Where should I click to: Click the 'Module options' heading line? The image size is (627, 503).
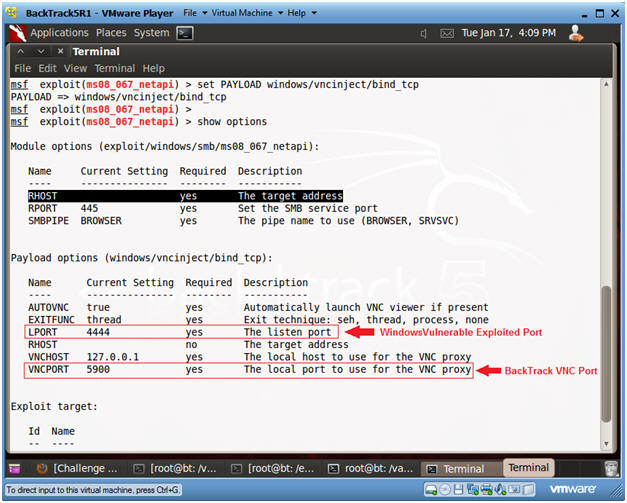[x=165, y=146]
